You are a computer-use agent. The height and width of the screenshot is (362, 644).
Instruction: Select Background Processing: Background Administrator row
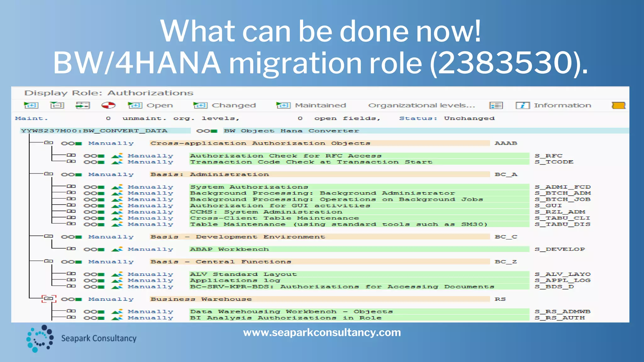pos(359,193)
